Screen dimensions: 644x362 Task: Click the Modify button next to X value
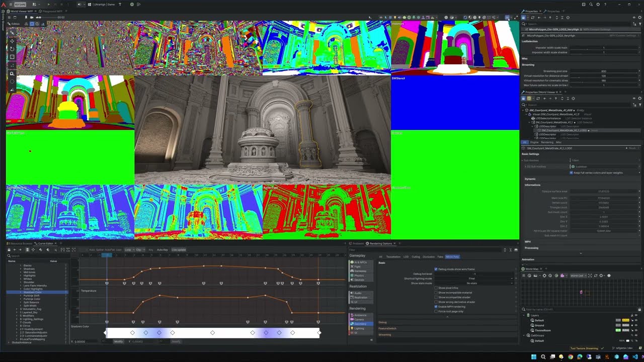(118, 341)
